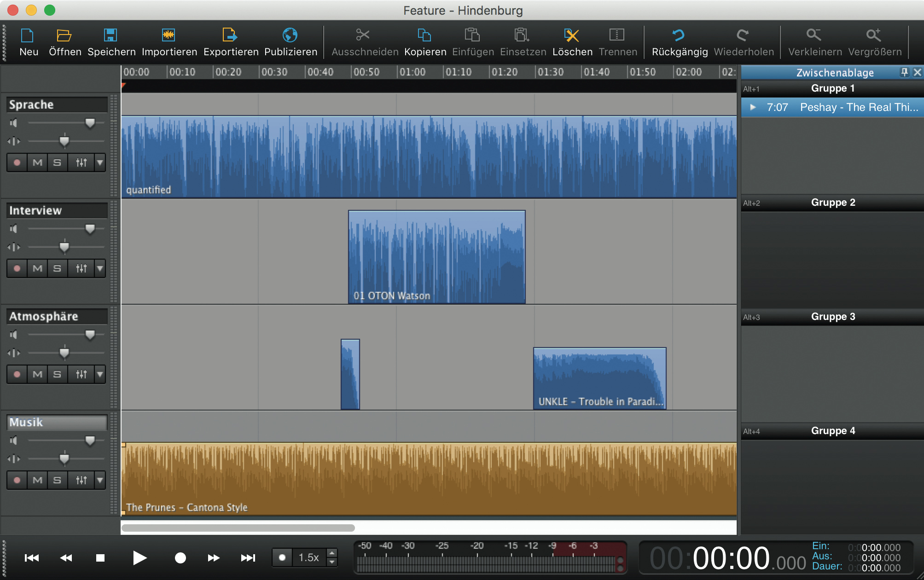Increase playback speed with stepper up arrow

332,553
